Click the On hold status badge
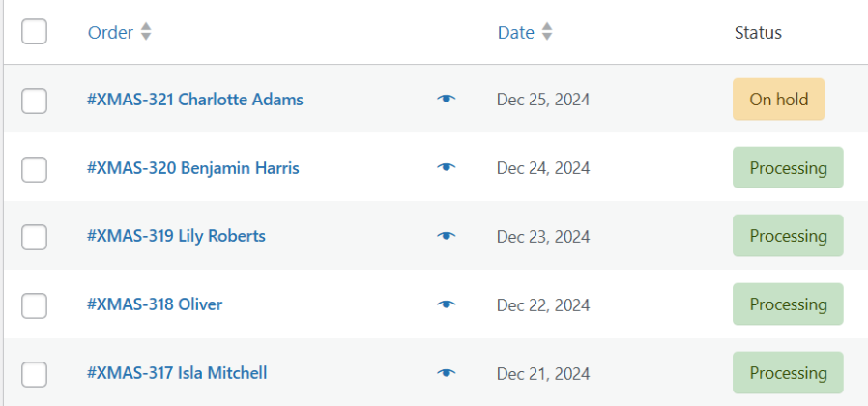The image size is (868, 406). tap(778, 99)
